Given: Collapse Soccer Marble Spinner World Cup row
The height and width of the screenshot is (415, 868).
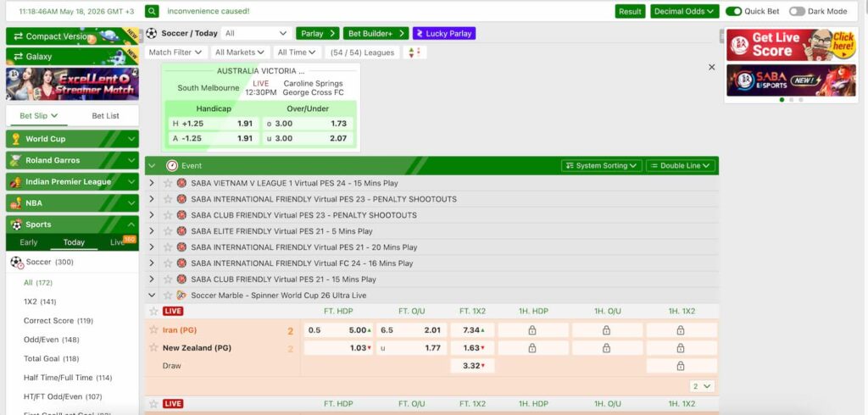Looking at the screenshot, I should [152, 296].
